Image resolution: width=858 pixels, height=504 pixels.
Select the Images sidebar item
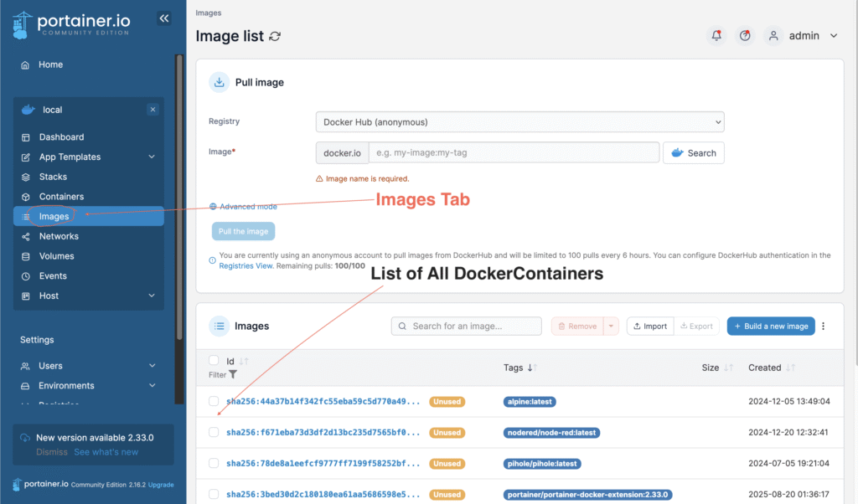[89, 217]
